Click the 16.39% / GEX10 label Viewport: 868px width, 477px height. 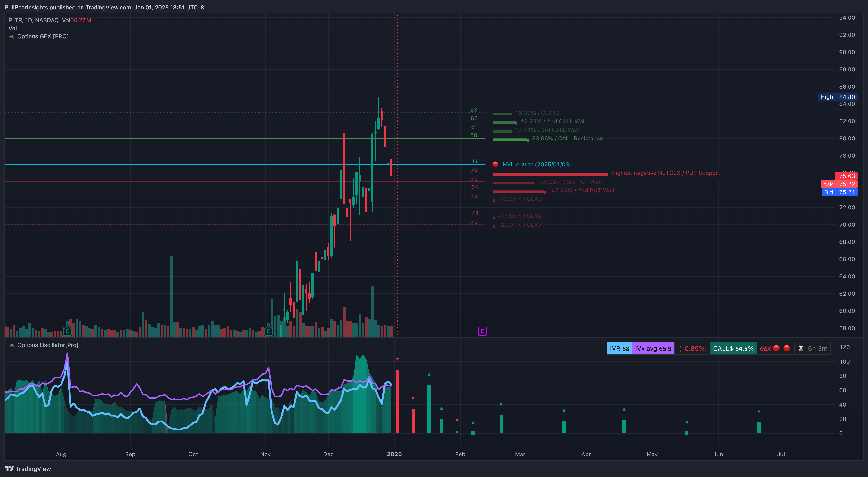tap(537, 113)
